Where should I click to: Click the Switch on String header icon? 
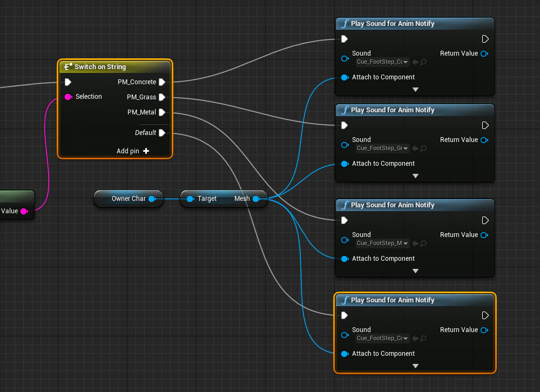[68, 66]
